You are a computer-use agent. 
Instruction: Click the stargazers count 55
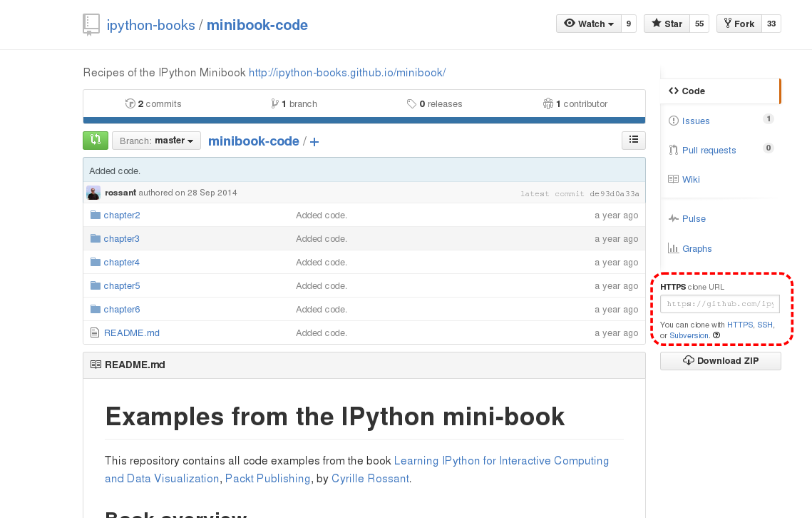click(699, 24)
